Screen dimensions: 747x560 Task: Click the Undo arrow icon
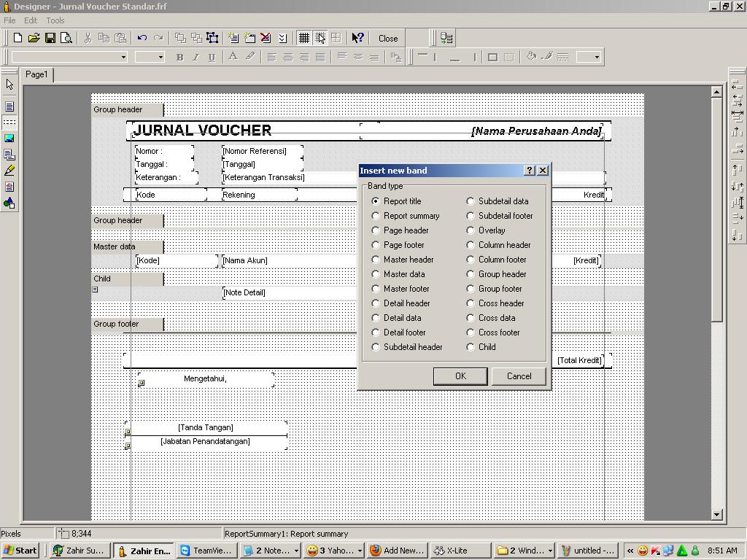pos(142,38)
